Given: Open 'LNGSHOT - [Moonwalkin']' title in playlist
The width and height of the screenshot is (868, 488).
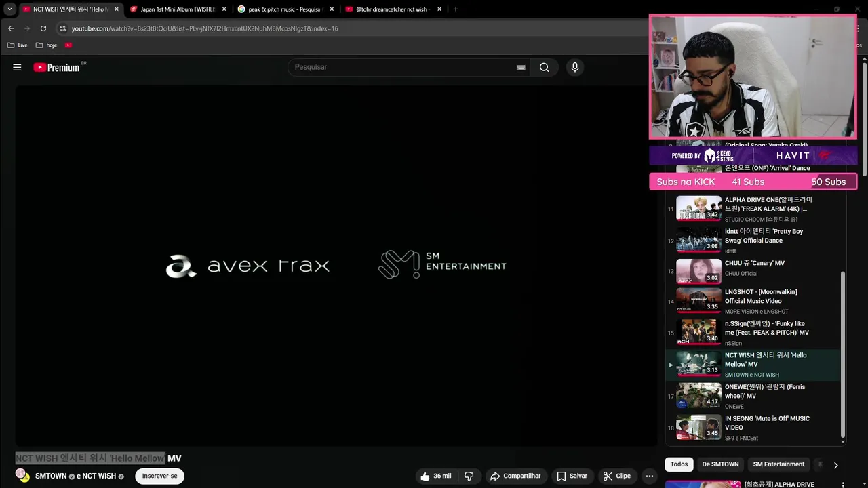Looking at the screenshot, I should [x=761, y=296].
